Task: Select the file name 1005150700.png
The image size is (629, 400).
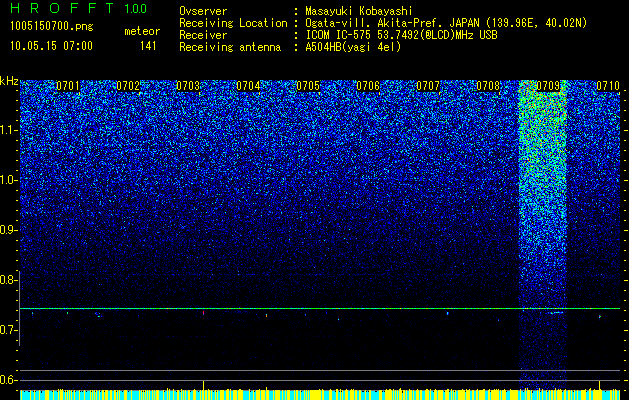Action: (x=52, y=27)
